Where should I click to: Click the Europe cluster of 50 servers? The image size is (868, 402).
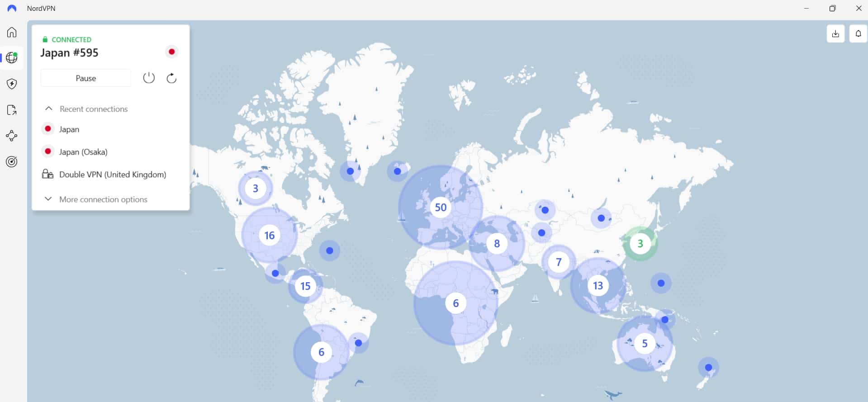[441, 207]
